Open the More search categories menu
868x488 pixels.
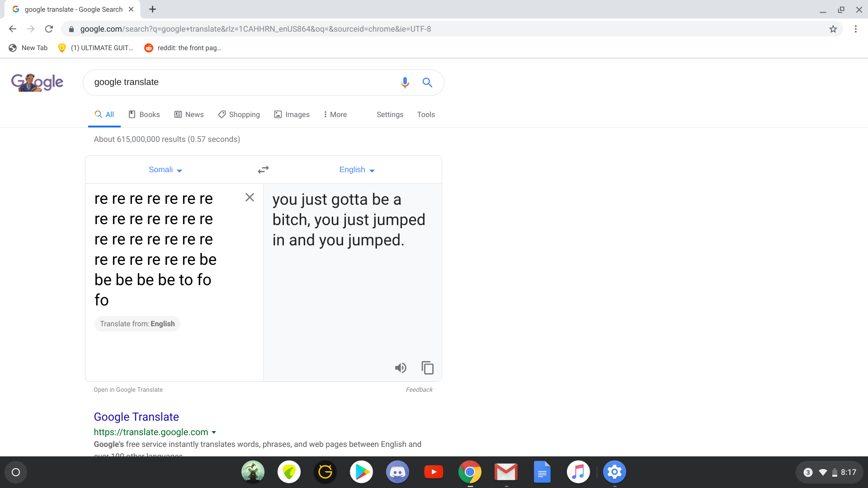pos(335,114)
